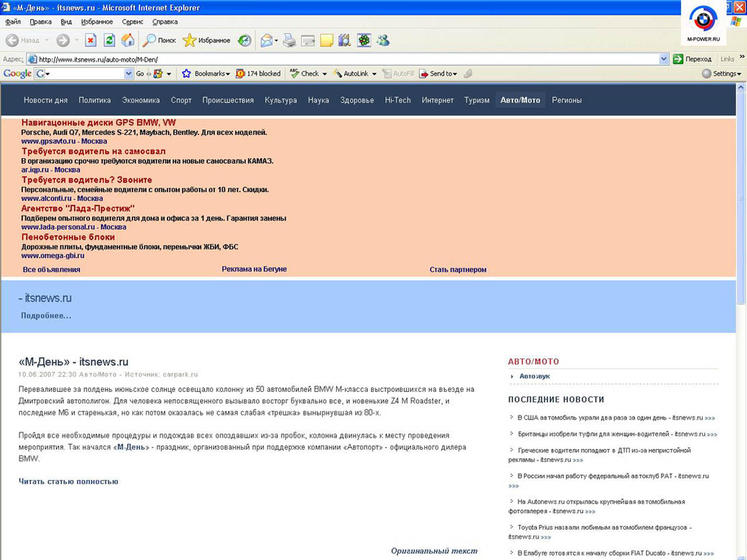Open the Send to dropdown arrow

[455, 74]
